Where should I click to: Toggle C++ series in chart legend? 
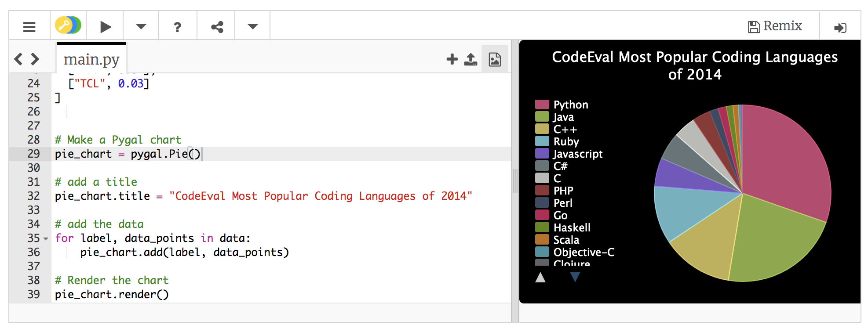point(556,129)
